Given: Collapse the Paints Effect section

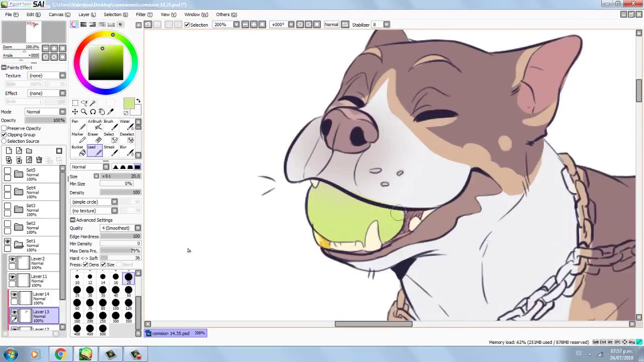Looking at the screenshot, I should click(4, 67).
